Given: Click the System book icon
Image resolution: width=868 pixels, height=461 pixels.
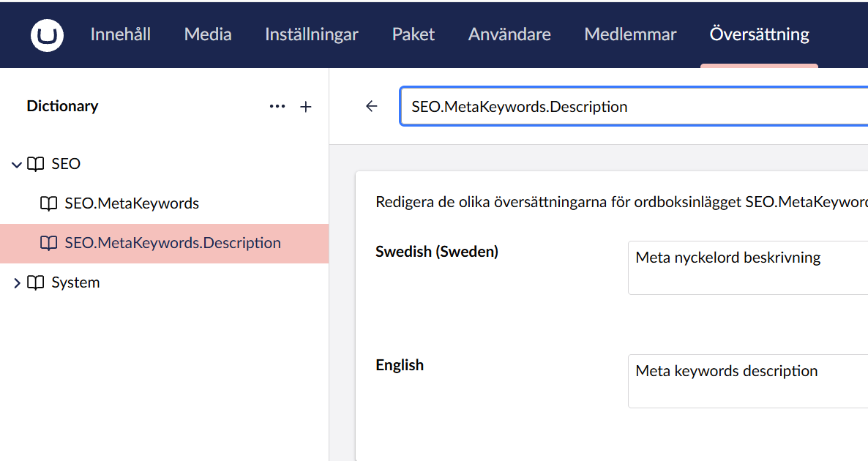Looking at the screenshot, I should point(36,282).
